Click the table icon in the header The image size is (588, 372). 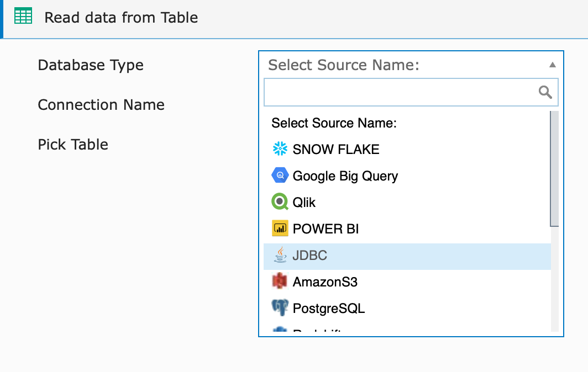(23, 16)
